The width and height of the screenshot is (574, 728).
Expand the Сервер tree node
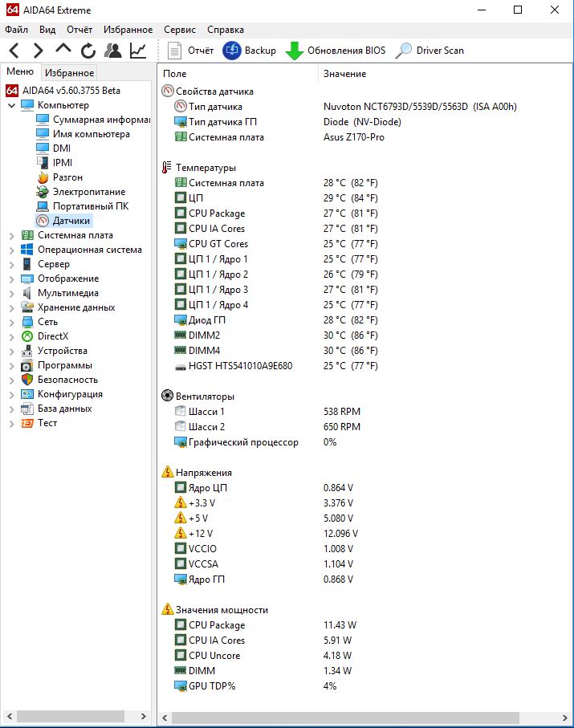coord(12,265)
